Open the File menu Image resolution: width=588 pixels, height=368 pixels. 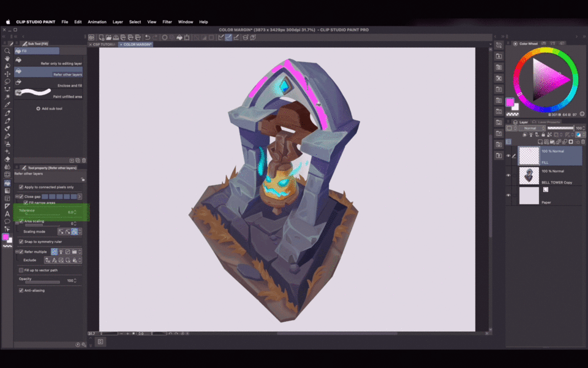point(65,22)
